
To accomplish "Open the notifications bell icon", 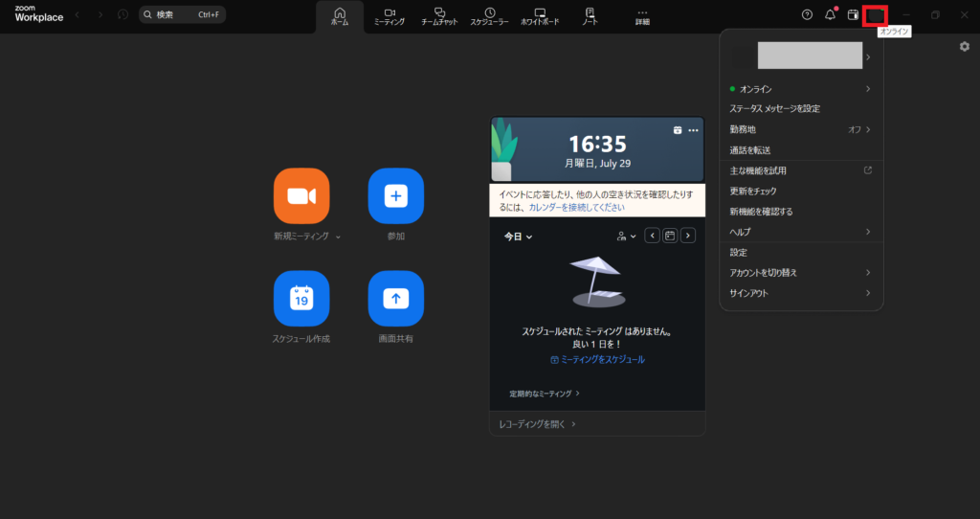I will [830, 15].
